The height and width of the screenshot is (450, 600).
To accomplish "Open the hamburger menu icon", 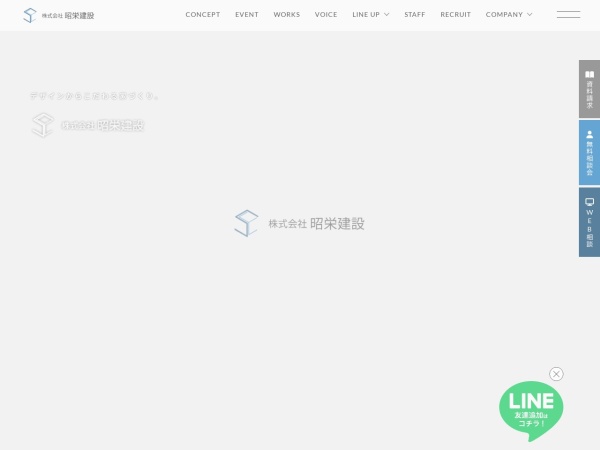I will click(x=568, y=15).
